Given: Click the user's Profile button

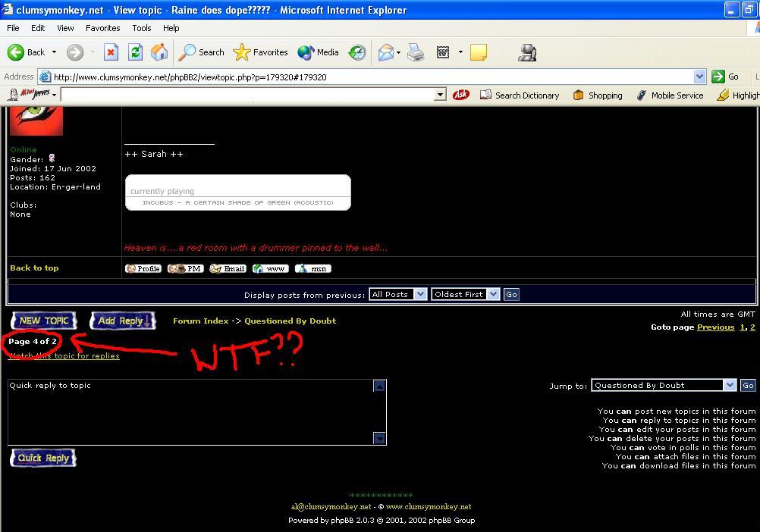Looking at the screenshot, I should pos(143,268).
